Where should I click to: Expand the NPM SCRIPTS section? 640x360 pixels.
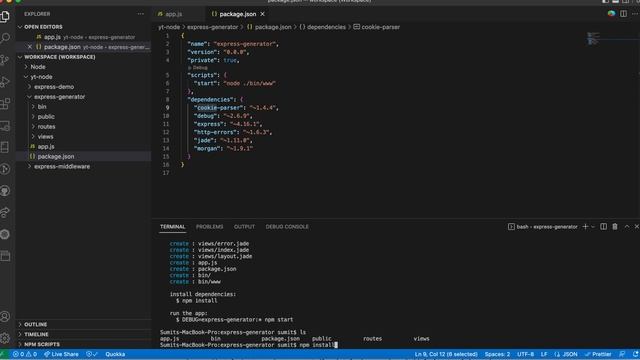tap(42, 344)
